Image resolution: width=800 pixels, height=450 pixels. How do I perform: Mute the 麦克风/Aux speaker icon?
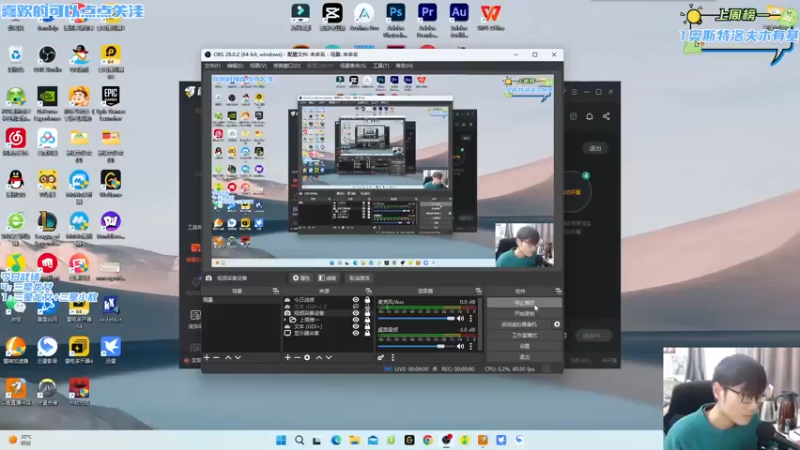point(461,318)
